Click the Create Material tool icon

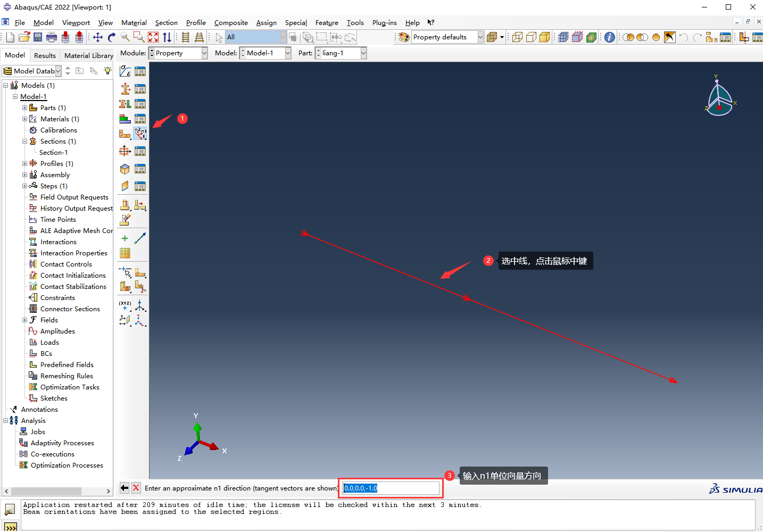[125, 71]
